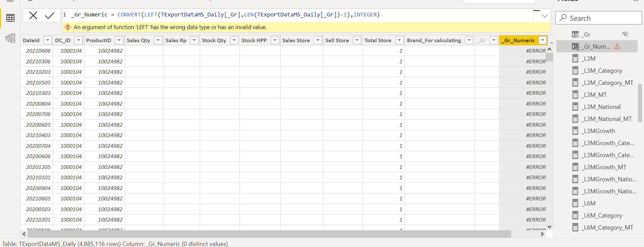
Task: Switch to Data view icon in sidebar
Action: [10, 18]
